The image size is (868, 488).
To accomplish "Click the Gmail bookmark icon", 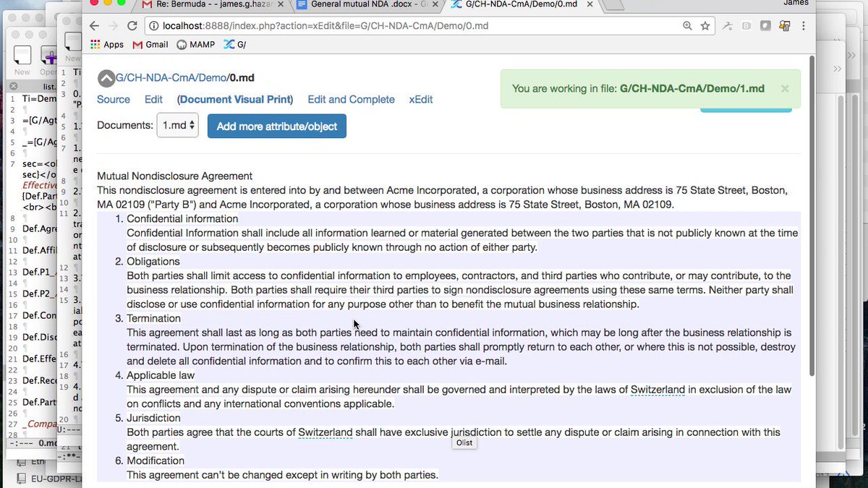I will pos(137,44).
